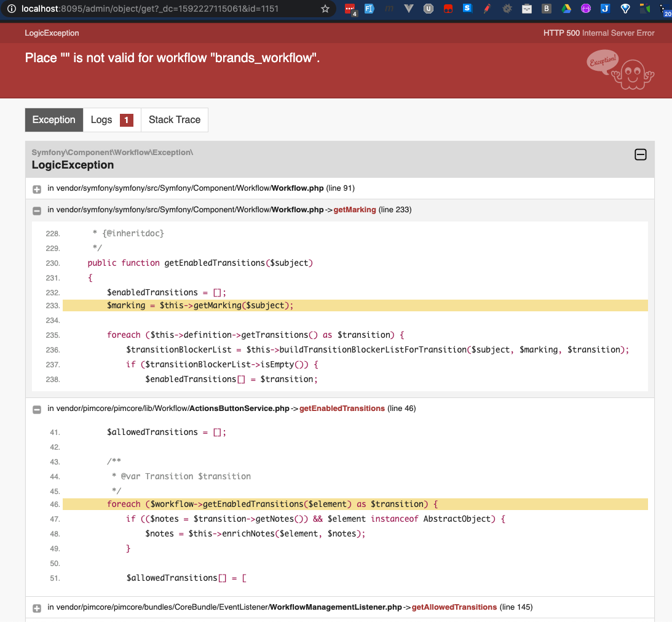Viewport: 672px width, 622px height.
Task: Click the getEnabledTransitions method link
Action: pos(342,409)
